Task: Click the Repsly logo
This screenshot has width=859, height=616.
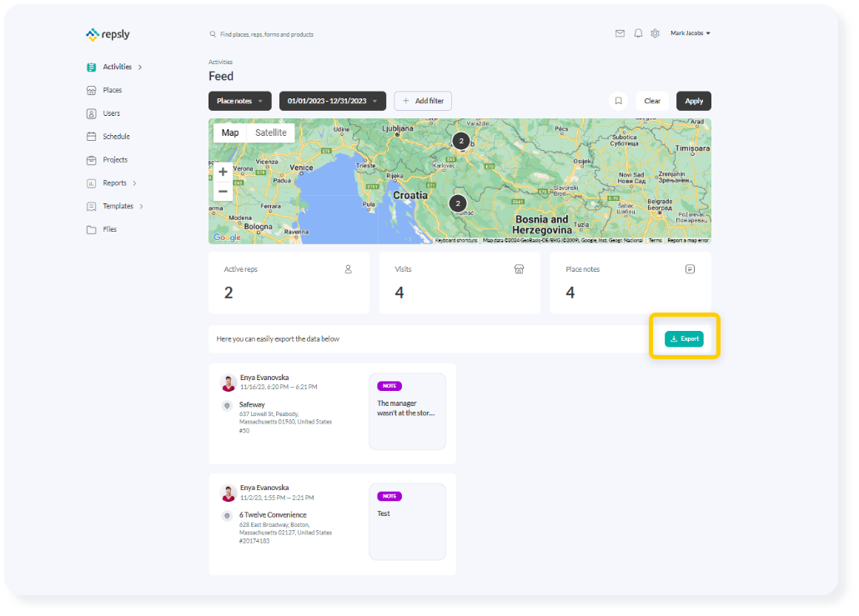Action: click(108, 34)
